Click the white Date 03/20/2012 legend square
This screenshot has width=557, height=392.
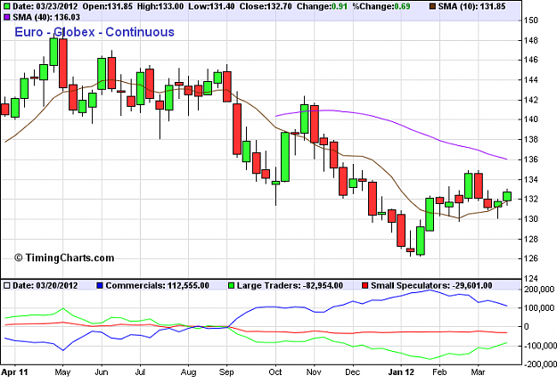7,285
